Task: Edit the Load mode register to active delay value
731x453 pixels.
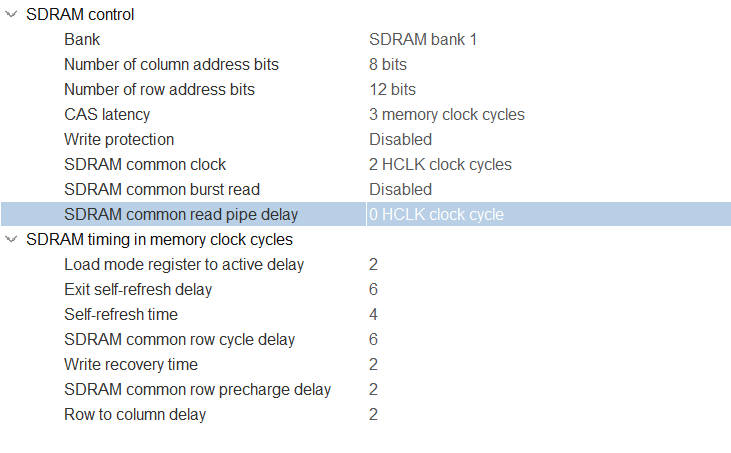Action: tap(373, 265)
